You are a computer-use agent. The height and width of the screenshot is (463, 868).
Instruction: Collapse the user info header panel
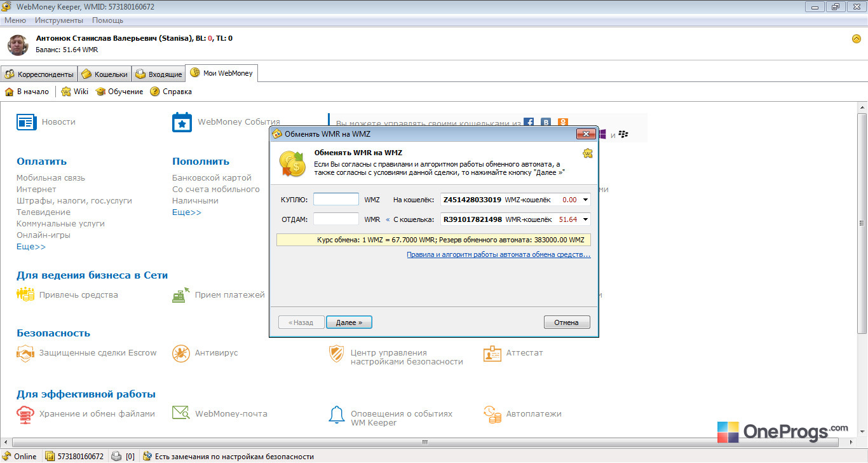point(856,39)
